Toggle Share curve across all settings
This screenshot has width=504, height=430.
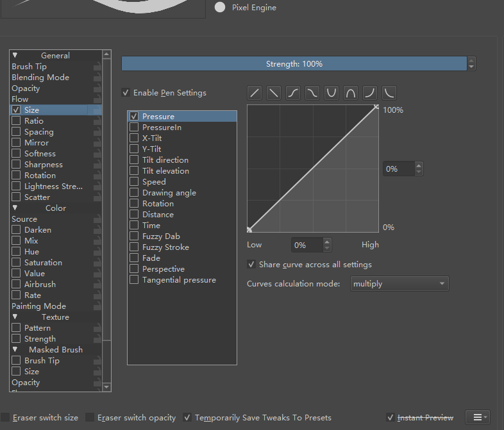click(251, 264)
